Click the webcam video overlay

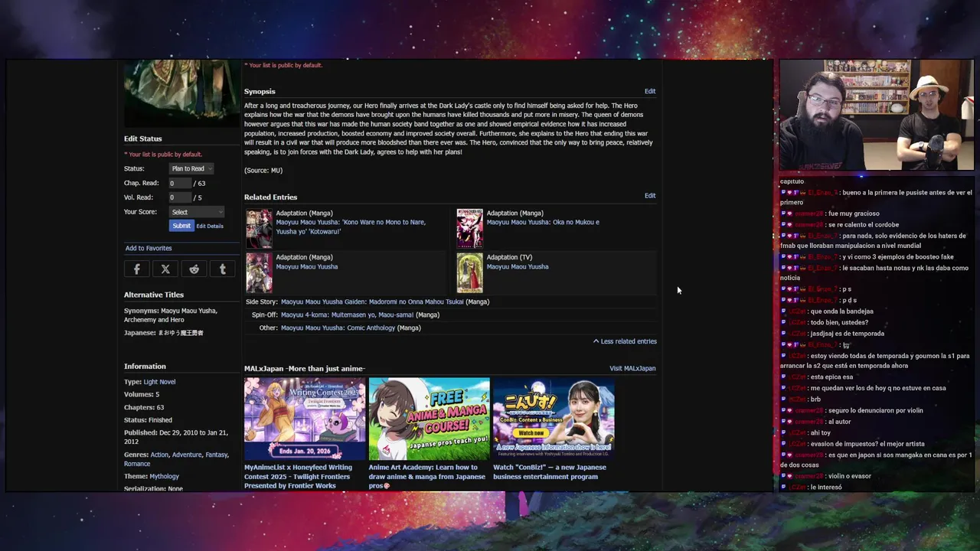point(876,116)
